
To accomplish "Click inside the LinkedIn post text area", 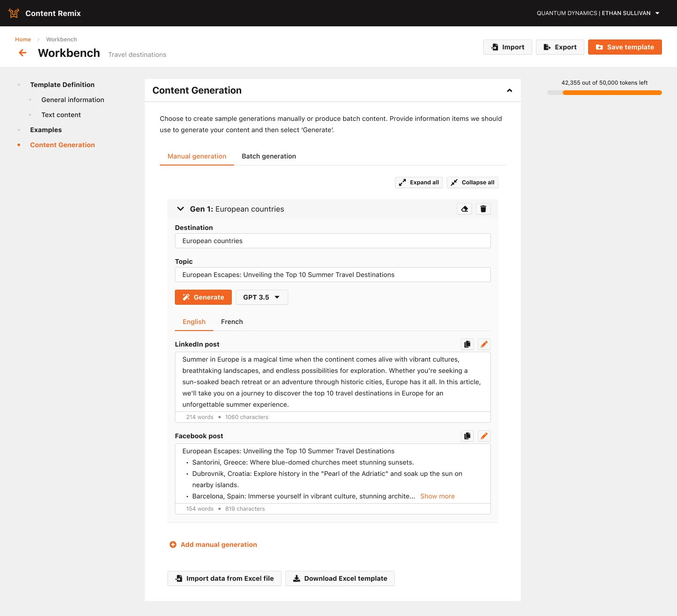I will point(333,382).
